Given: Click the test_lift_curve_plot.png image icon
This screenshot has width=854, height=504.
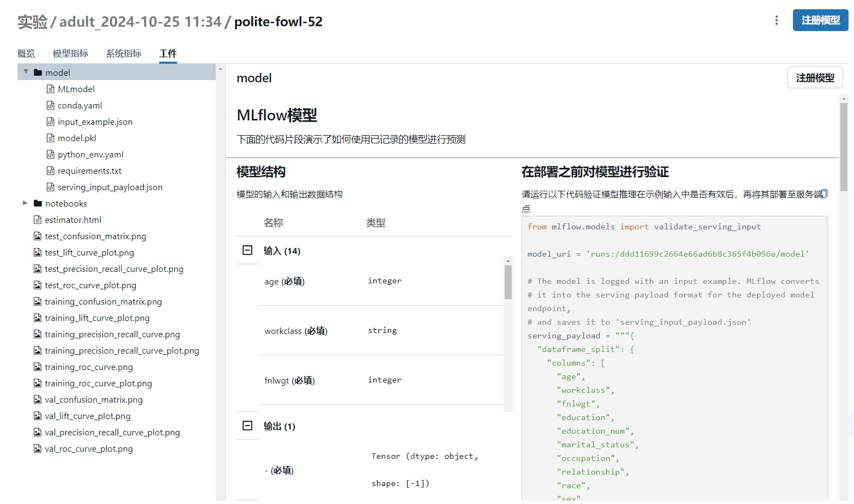Looking at the screenshot, I should [x=38, y=252].
